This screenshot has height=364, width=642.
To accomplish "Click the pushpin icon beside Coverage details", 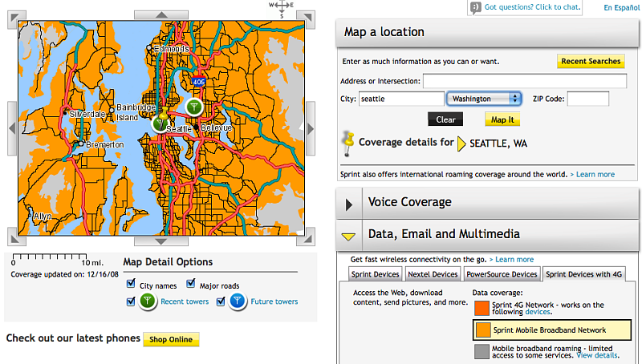I will [x=348, y=144].
